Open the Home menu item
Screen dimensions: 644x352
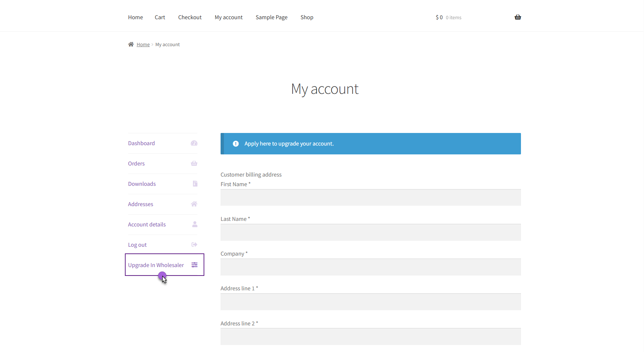click(x=136, y=17)
